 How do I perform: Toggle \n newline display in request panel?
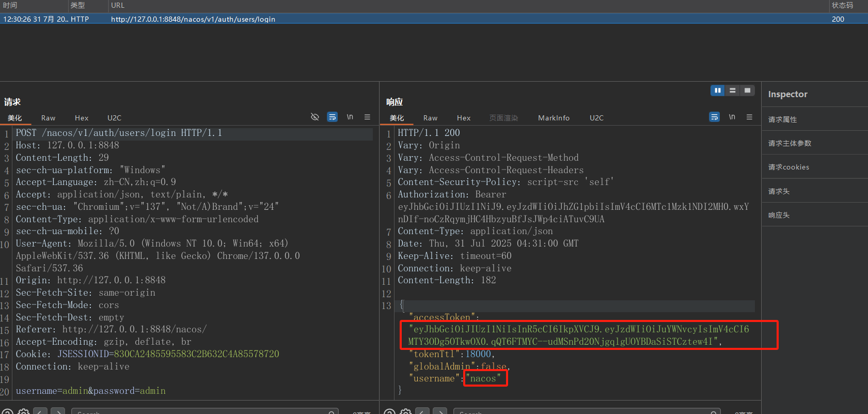tap(350, 117)
